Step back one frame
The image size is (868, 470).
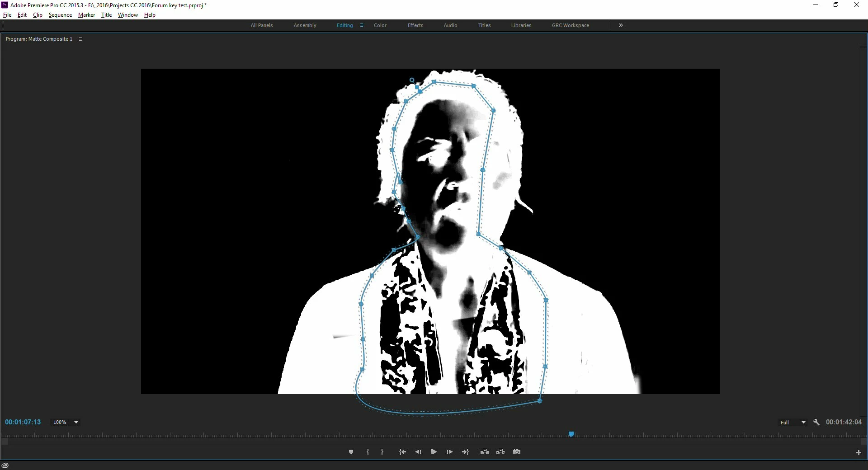pos(418,452)
